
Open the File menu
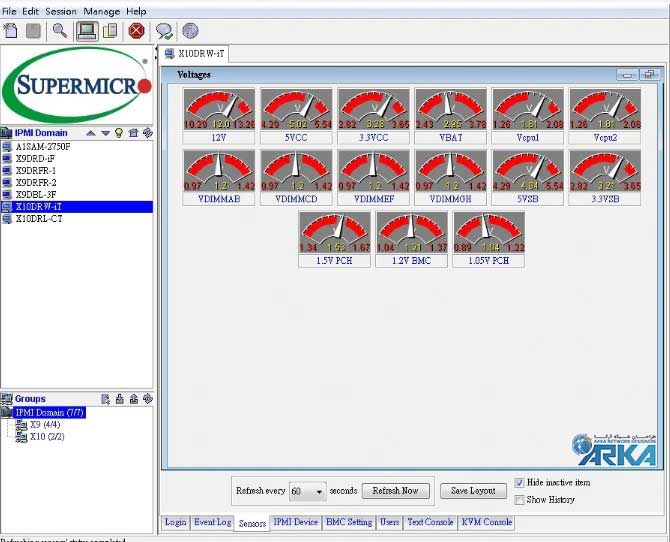9,11
